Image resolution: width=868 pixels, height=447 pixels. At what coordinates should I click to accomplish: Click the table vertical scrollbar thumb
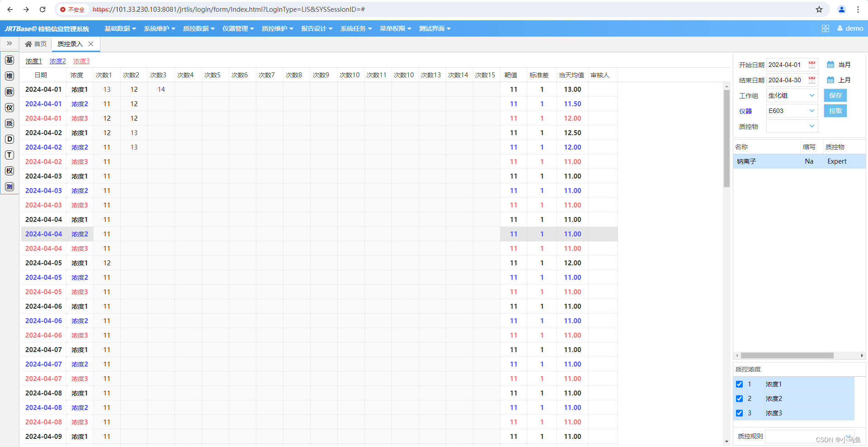point(726,138)
